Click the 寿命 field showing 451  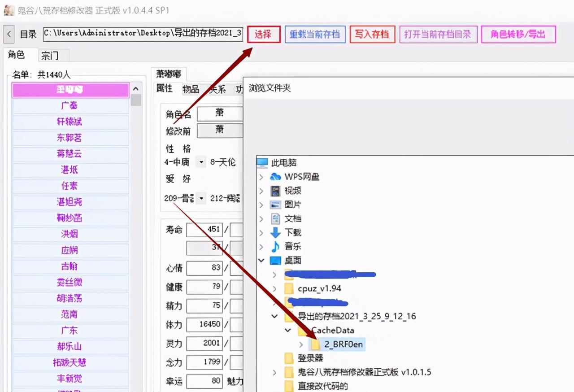click(x=204, y=230)
